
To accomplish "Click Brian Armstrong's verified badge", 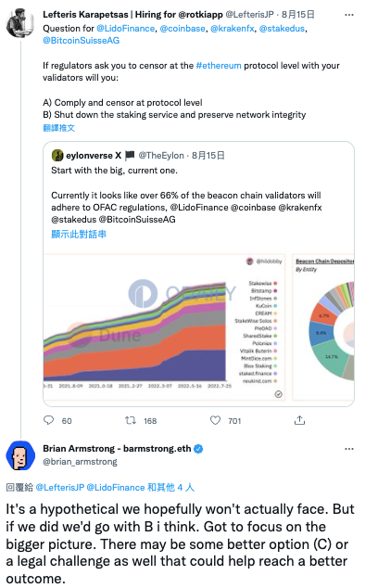I will (198, 449).
